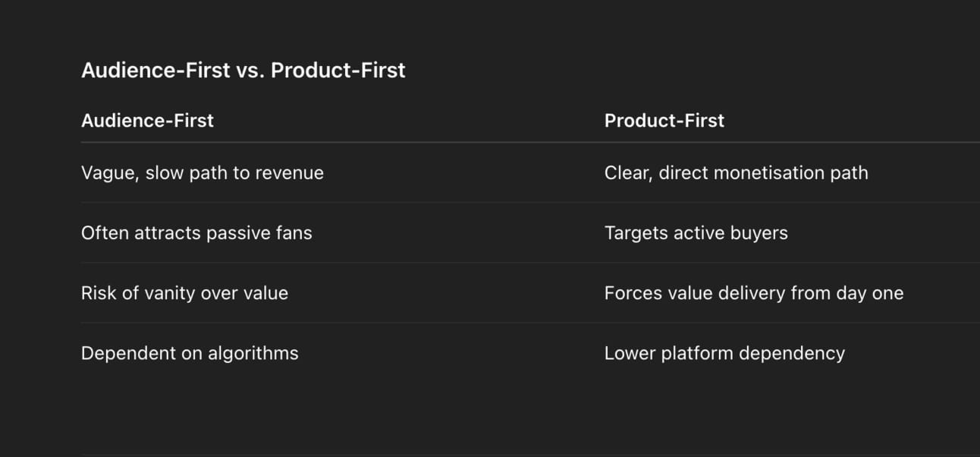
Task: Click the 'Audience-First' column header
Action: click(147, 121)
